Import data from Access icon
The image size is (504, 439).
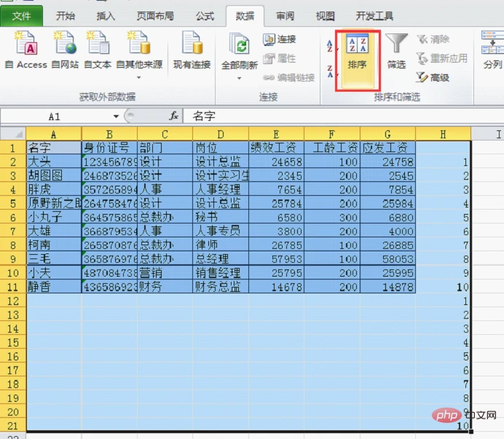pyautogui.click(x=26, y=50)
